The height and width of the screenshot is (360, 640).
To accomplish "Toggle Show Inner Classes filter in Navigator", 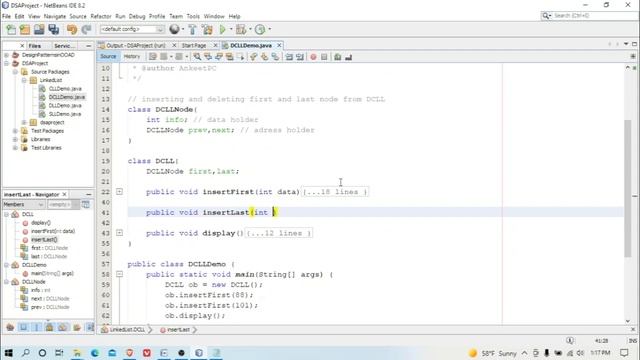I will (63, 327).
